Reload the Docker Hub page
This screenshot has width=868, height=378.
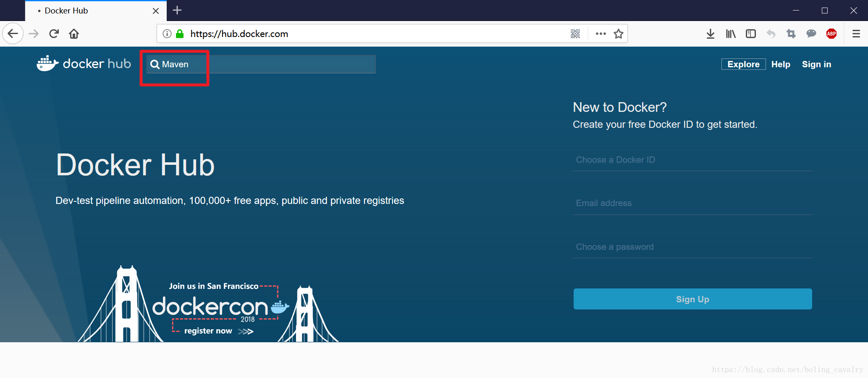tap(54, 34)
